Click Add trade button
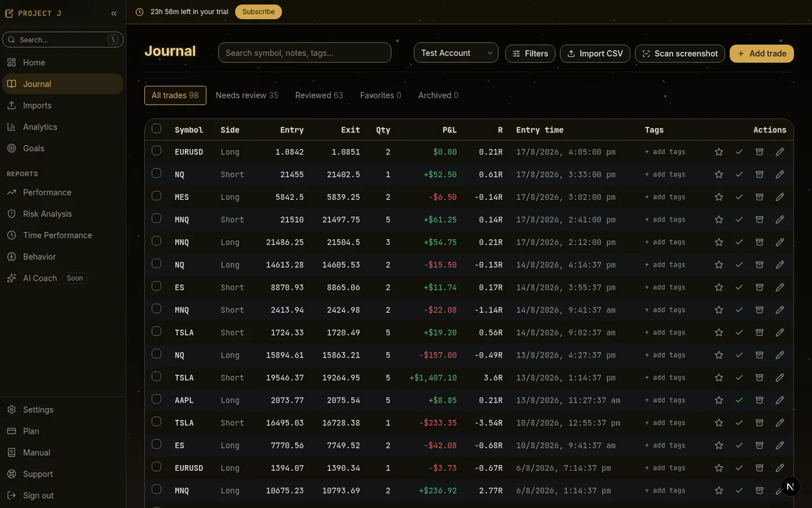 (x=762, y=53)
